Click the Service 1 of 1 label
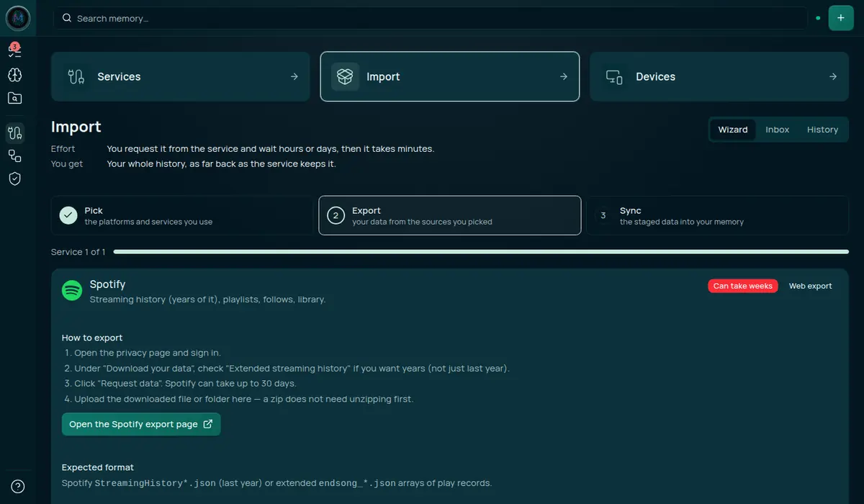 (78, 252)
